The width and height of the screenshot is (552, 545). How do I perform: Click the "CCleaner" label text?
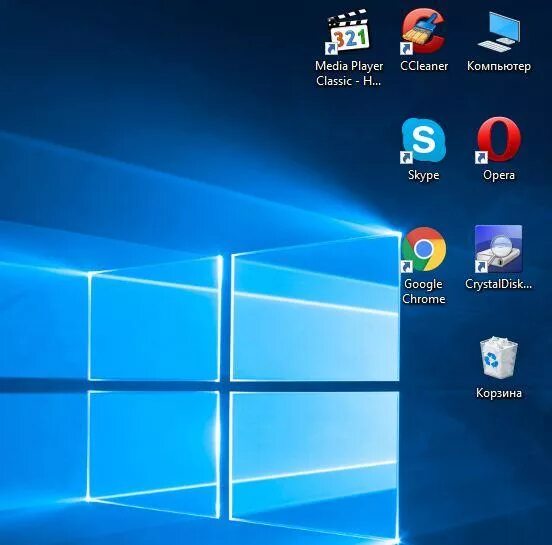[424, 66]
